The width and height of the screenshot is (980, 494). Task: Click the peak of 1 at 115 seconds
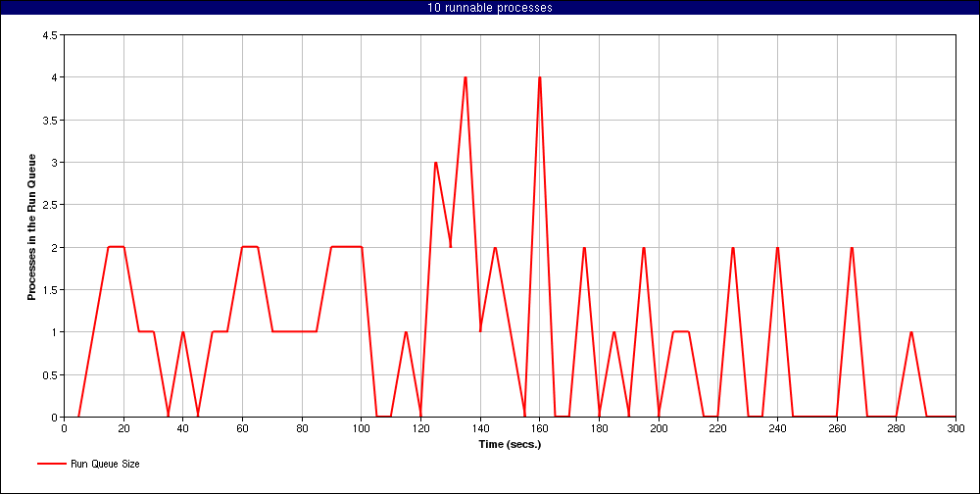pos(406,332)
